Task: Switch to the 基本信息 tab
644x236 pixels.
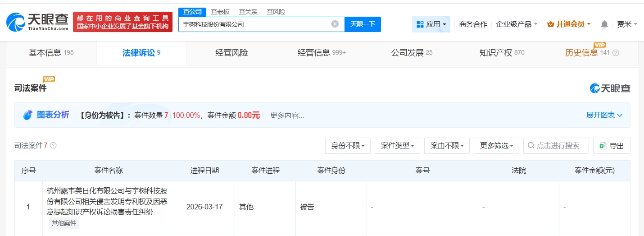Action: pos(51,53)
